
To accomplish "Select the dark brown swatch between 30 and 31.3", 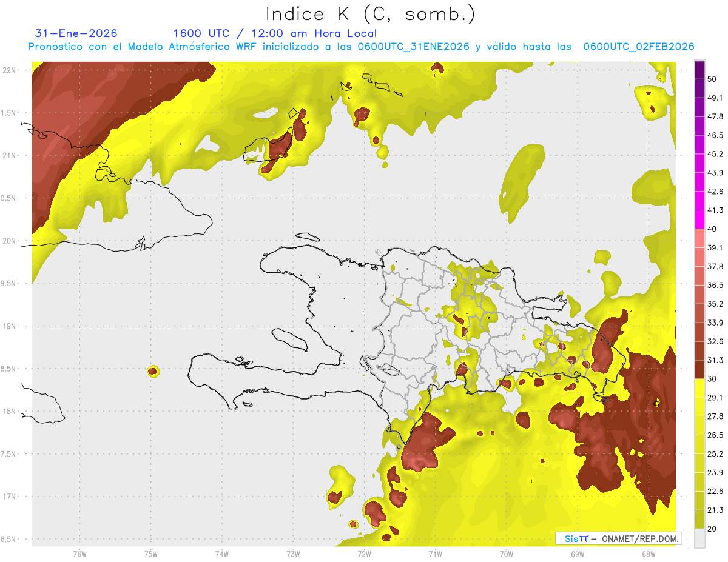I will (699, 369).
